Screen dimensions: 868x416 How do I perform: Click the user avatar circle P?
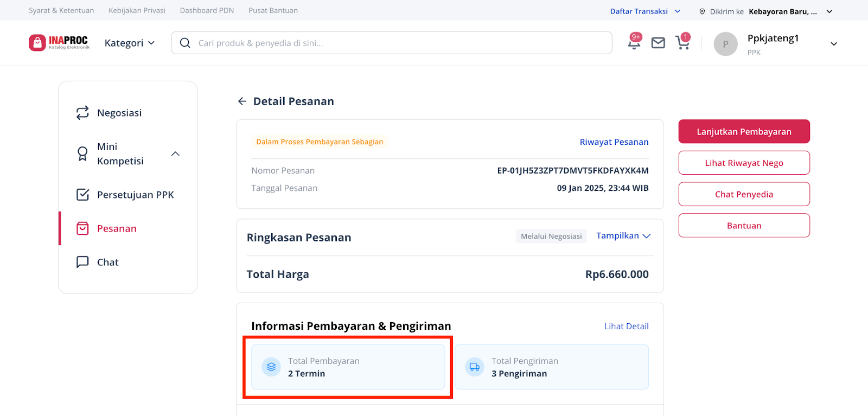[725, 44]
